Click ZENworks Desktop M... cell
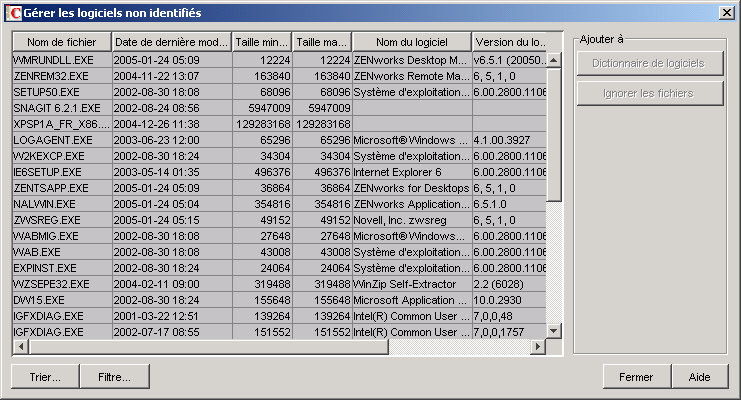Viewport: 741px width, 400px height. click(x=412, y=60)
